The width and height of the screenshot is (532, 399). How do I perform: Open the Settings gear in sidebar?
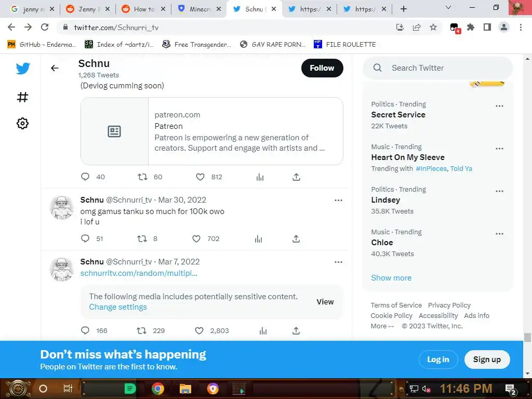tap(23, 124)
